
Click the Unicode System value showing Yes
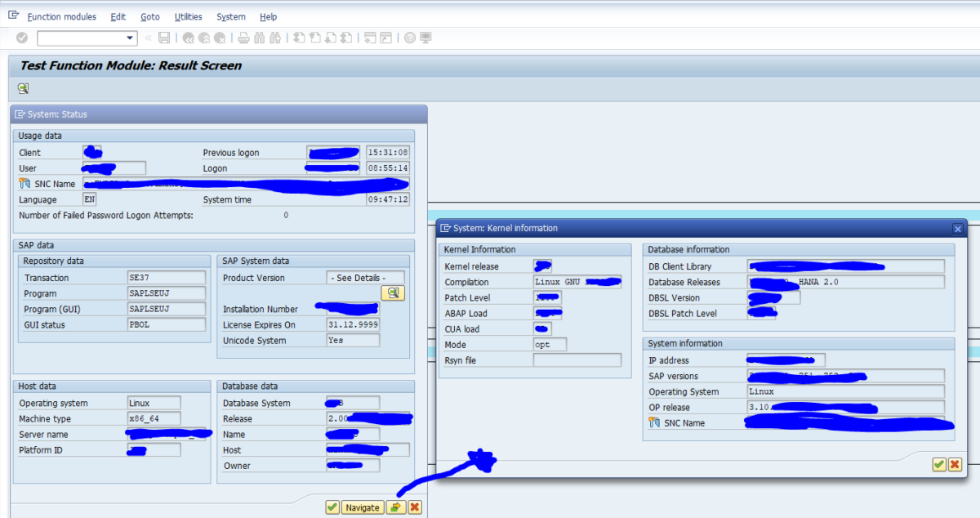pyautogui.click(x=353, y=340)
